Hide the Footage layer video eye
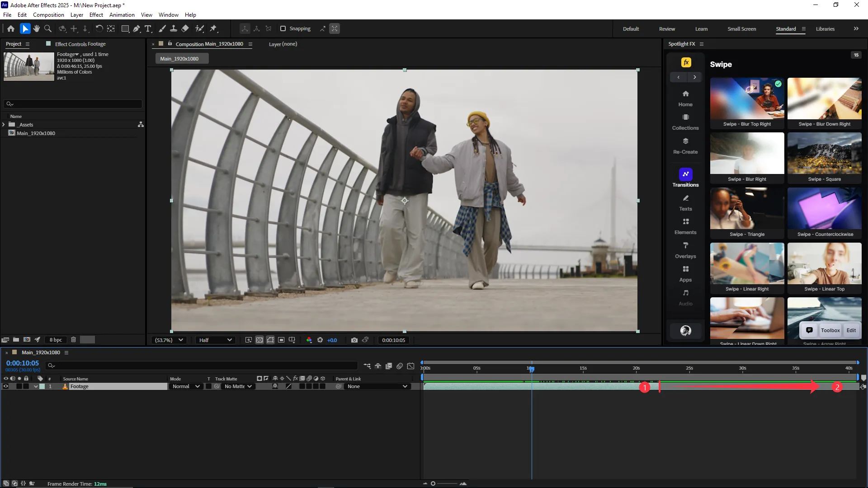The image size is (868, 488). 6,386
